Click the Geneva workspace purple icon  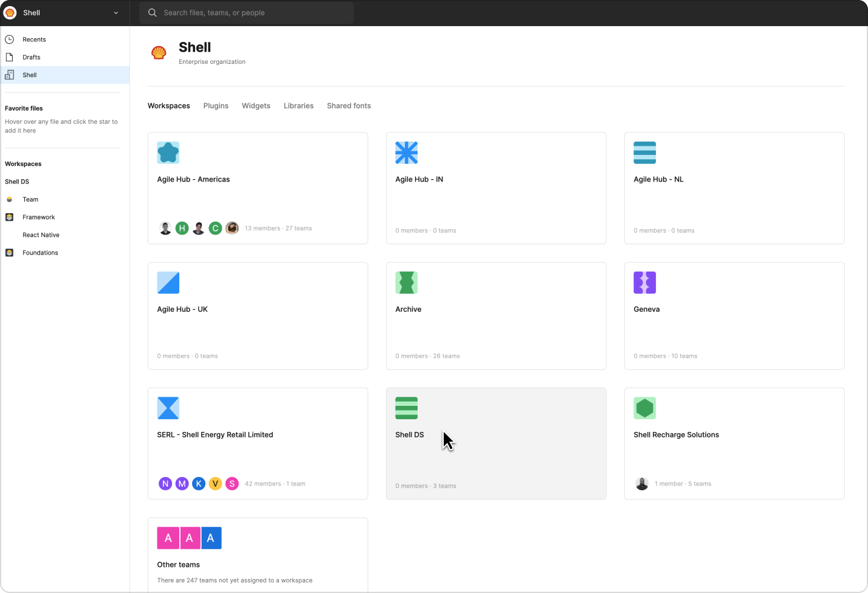(x=645, y=283)
